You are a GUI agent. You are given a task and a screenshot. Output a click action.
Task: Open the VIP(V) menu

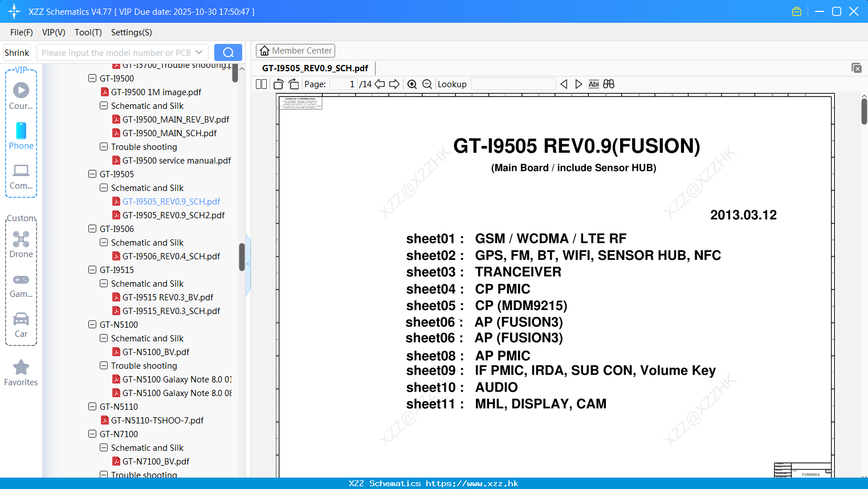click(54, 32)
